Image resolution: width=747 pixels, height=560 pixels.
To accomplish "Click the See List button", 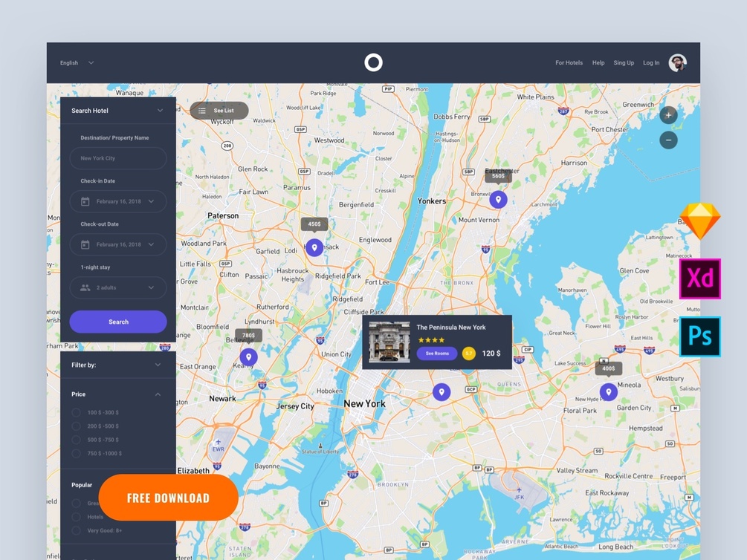I will point(219,111).
